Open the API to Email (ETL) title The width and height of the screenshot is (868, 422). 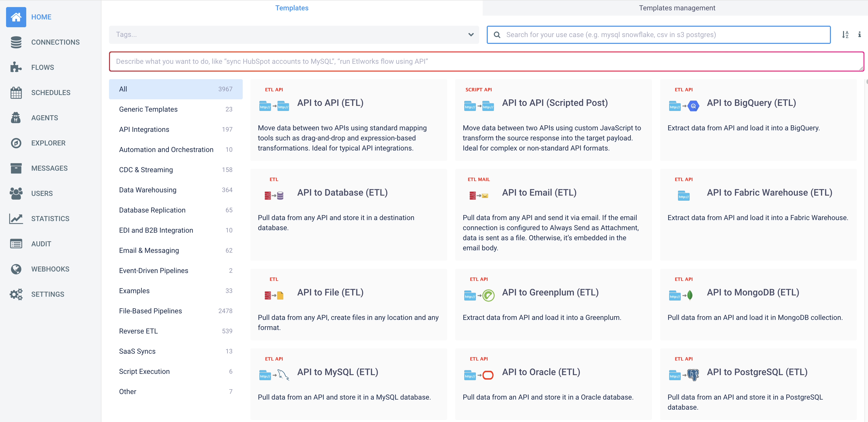539,193
